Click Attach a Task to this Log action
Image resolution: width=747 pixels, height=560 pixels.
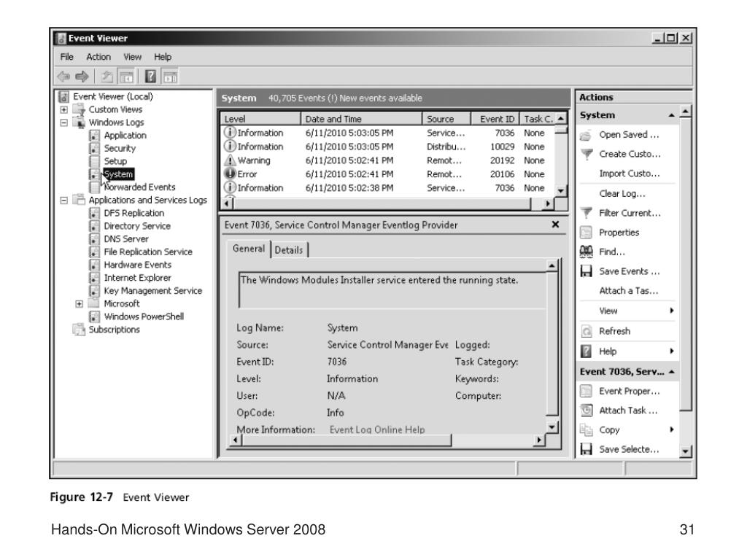coord(628,291)
